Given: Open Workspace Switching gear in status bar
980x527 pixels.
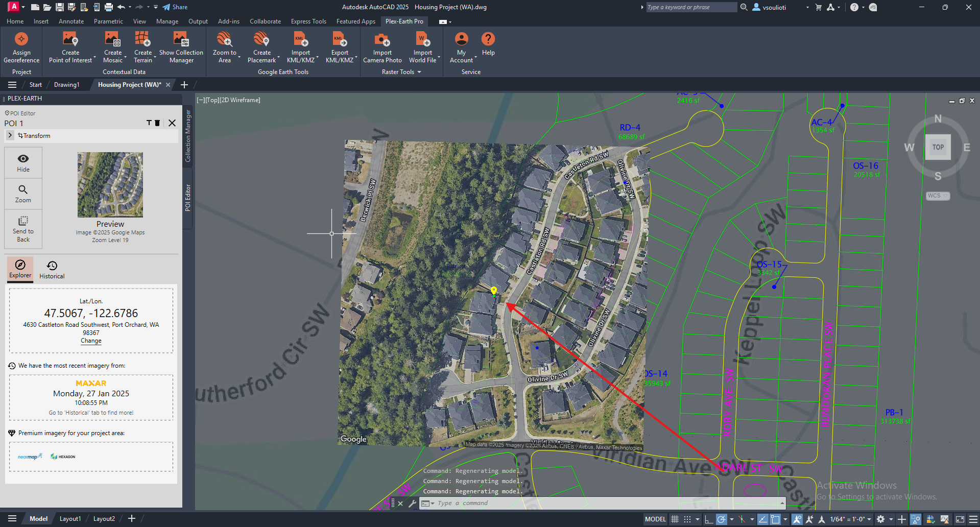Looking at the screenshot, I should (881, 519).
